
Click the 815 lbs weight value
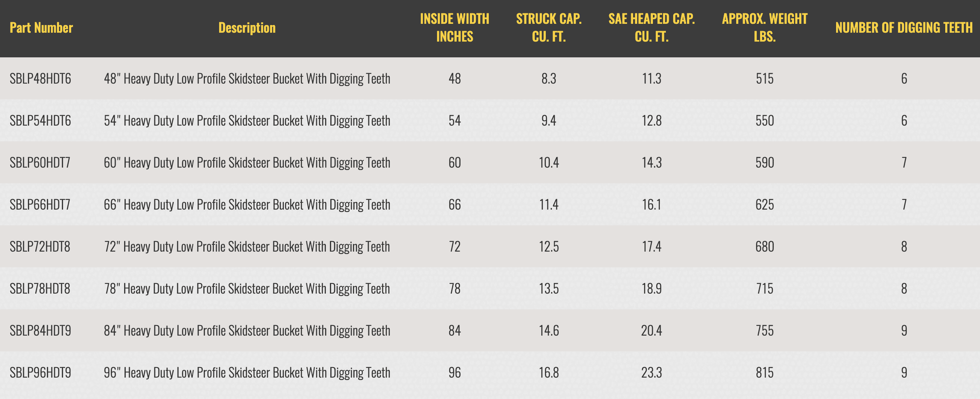pos(765,372)
